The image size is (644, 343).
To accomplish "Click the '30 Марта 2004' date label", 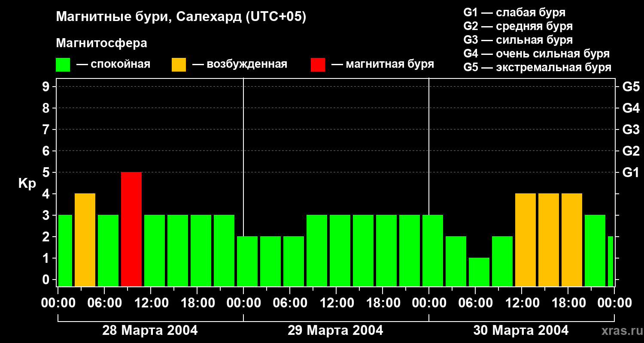I will [x=521, y=331].
